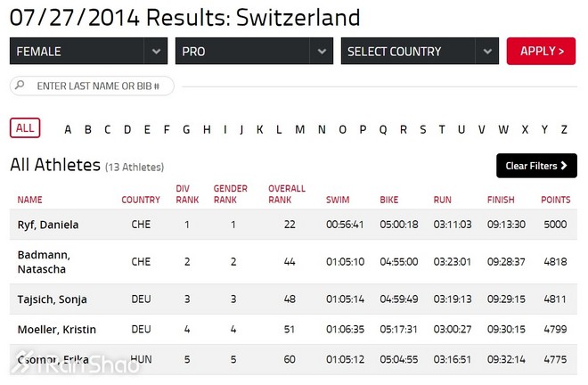
Task: Open athlete Ryf, Daniela's result row
Action: click(48, 225)
